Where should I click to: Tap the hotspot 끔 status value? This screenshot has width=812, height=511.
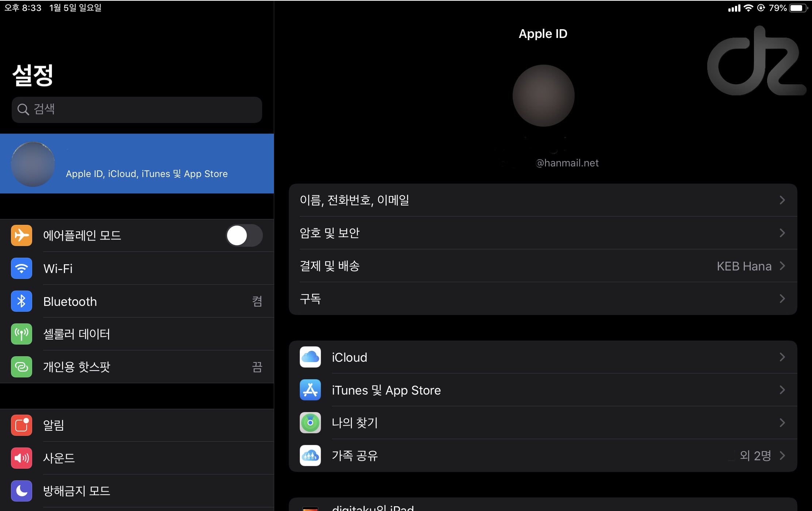[x=257, y=367]
